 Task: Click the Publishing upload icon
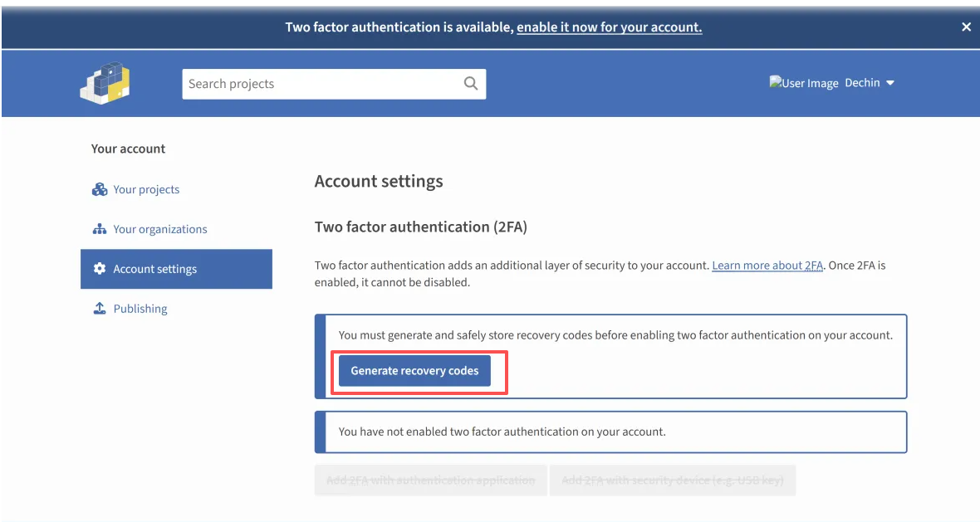[x=100, y=309]
